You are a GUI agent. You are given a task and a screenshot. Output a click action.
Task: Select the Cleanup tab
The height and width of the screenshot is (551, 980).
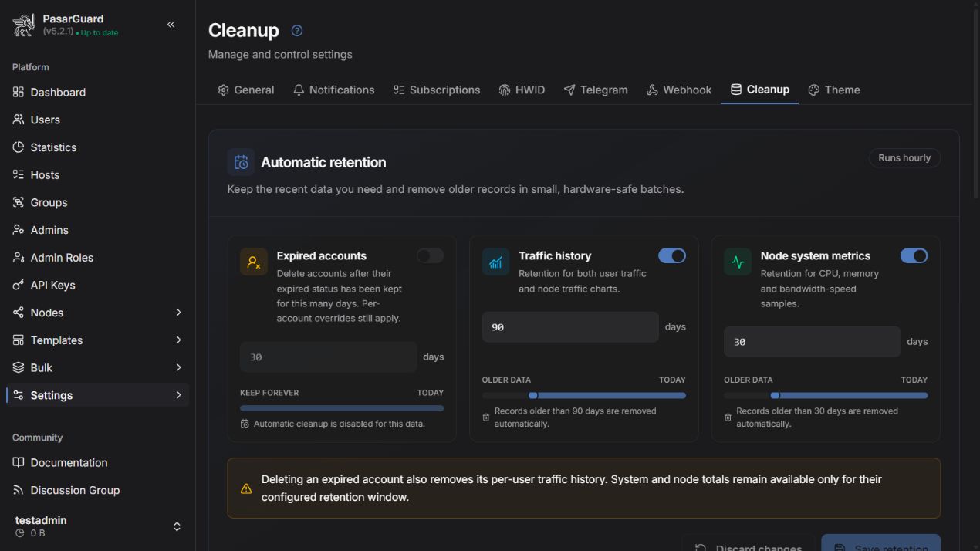click(760, 90)
